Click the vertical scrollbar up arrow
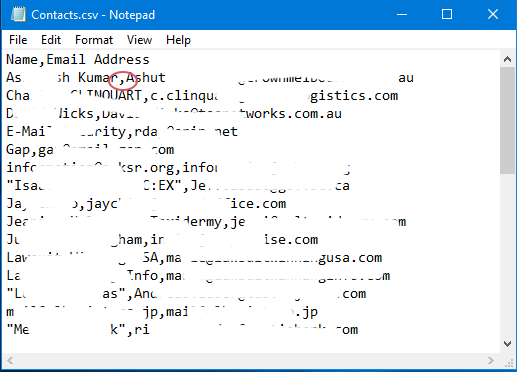Viewport: 517px width, 372px height. tap(507, 59)
